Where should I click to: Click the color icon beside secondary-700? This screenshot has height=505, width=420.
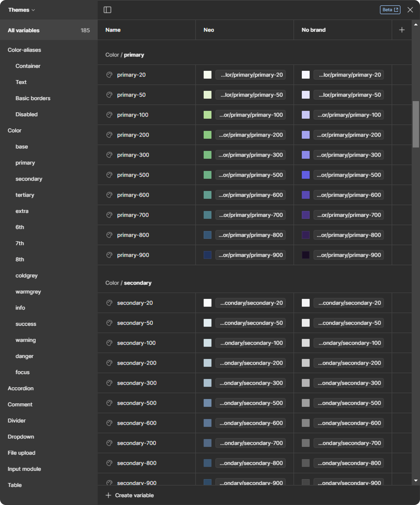(109, 443)
